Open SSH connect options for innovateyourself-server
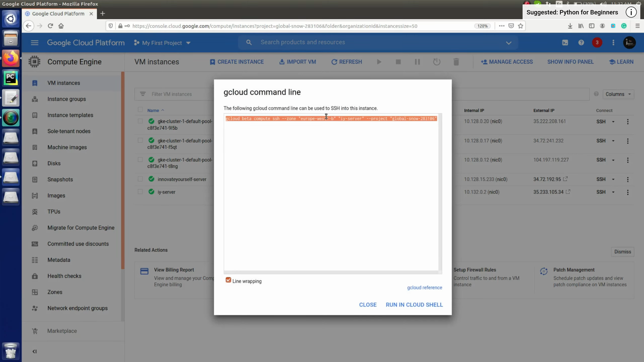Viewport: 644px width, 362px height. (x=614, y=179)
